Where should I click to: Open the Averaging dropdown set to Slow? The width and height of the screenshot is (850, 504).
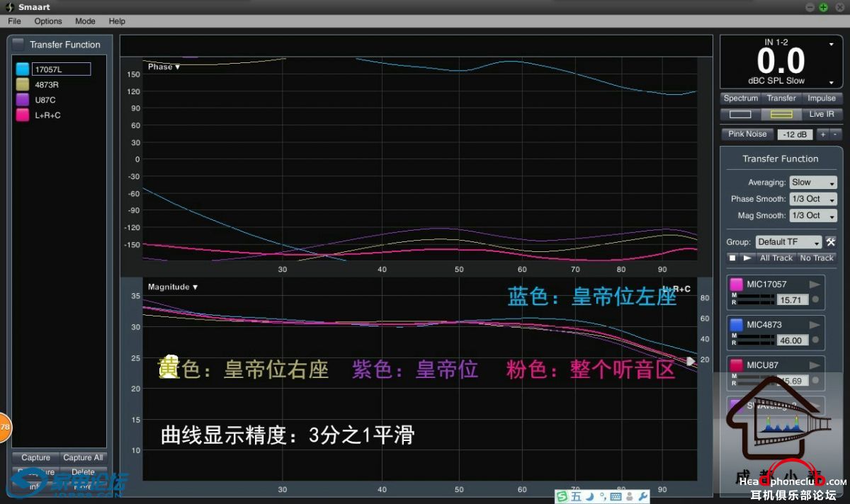(x=813, y=183)
